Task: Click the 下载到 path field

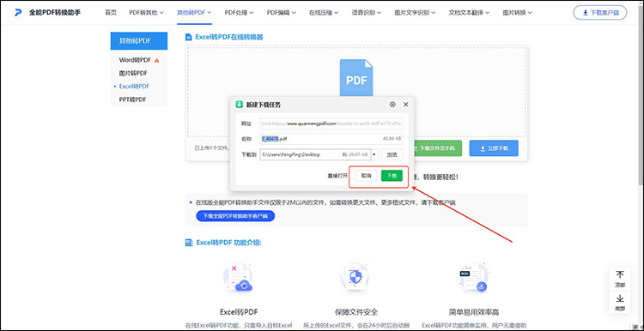Action: tap(315, 154)
